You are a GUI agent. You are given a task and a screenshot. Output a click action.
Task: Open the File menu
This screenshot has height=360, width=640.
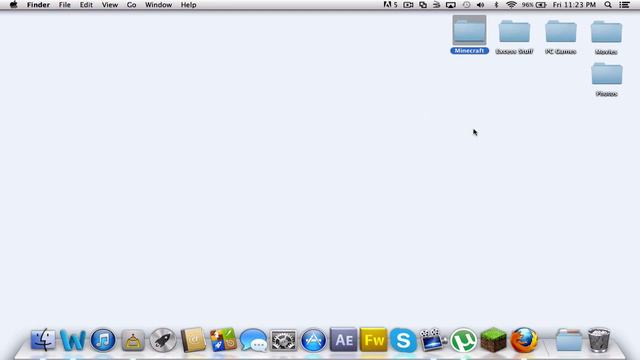coord(64,5)
